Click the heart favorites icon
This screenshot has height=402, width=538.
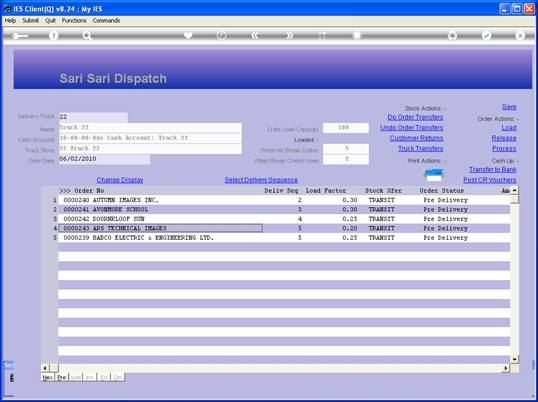tap(188, 35)
